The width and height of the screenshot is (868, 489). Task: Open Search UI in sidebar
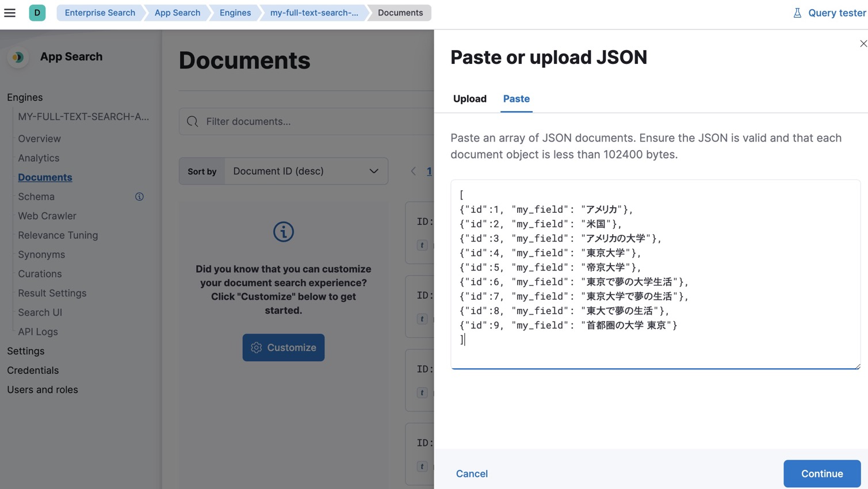tap(40, 312)
